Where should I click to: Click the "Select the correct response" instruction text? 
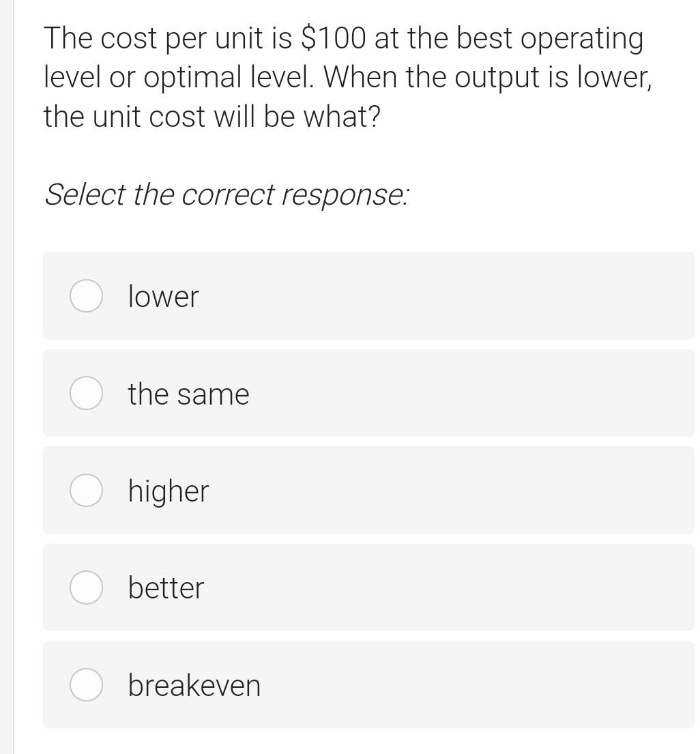(x=227, y=195)
